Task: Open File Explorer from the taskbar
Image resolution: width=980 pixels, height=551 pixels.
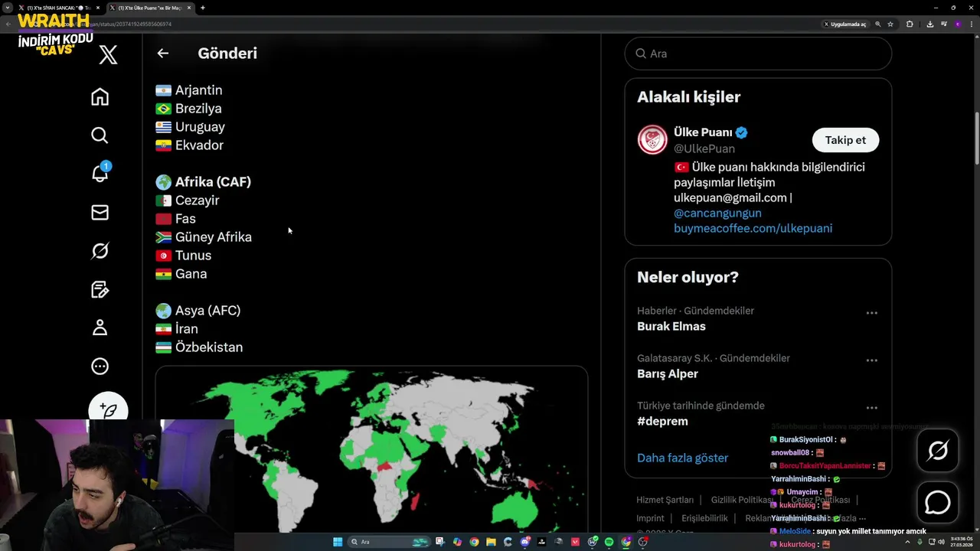Action: tap(491, 542)
